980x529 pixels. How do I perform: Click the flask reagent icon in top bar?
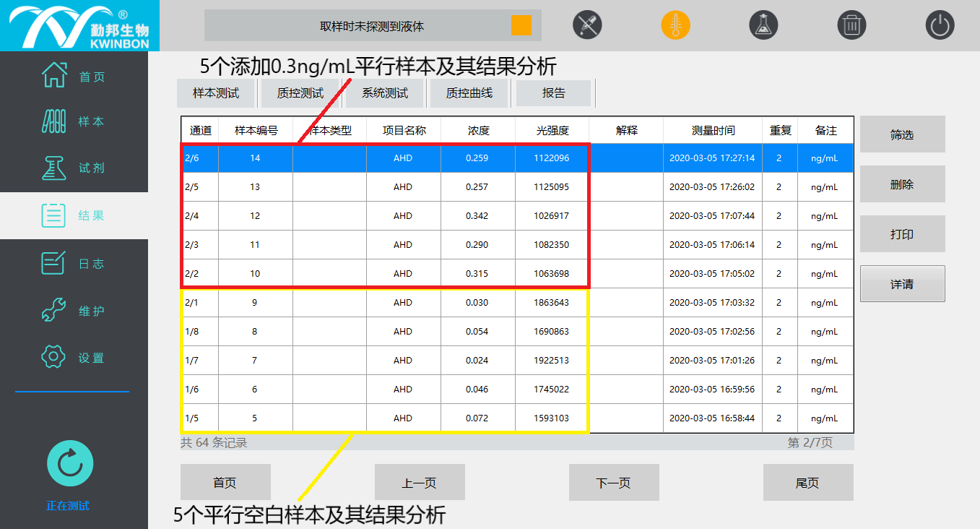tap(763, 26)
